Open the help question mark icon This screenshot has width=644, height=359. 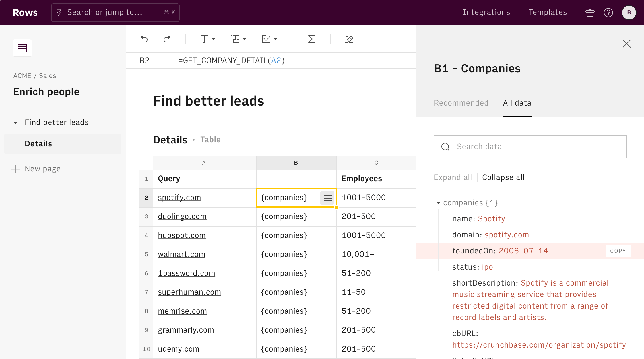[608, 13]
